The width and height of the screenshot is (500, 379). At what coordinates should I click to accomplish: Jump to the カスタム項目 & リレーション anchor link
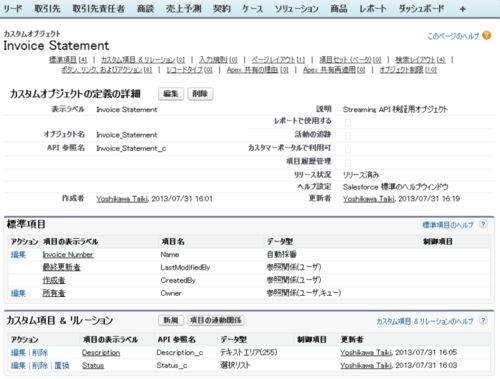pyautogui.click(x=143, y=60)
